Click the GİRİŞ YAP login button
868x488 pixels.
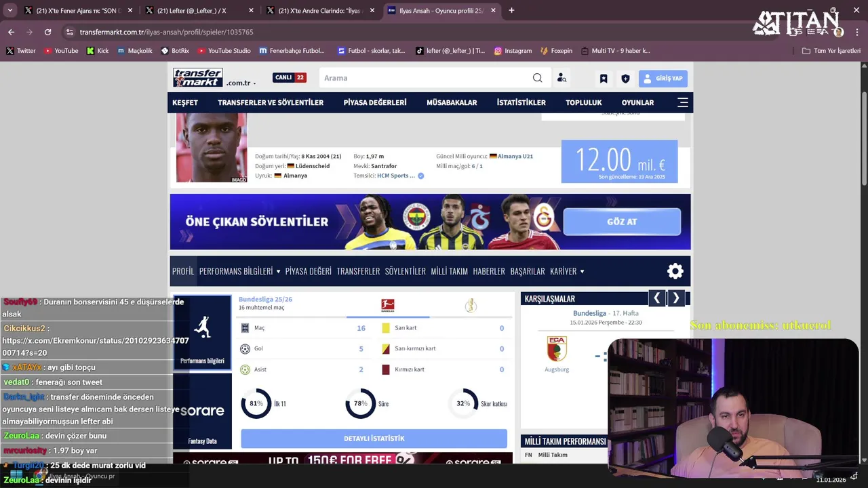pos(663,79)
